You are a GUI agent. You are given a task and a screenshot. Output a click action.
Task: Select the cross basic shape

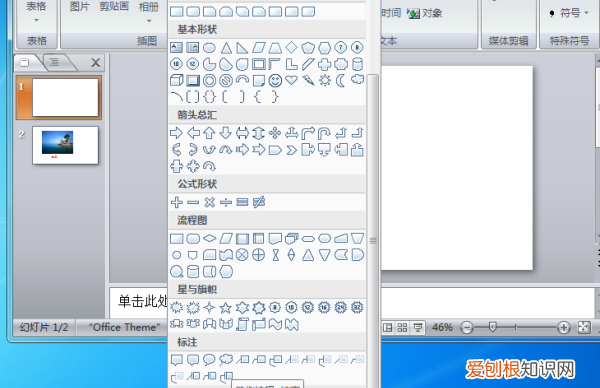324,64
